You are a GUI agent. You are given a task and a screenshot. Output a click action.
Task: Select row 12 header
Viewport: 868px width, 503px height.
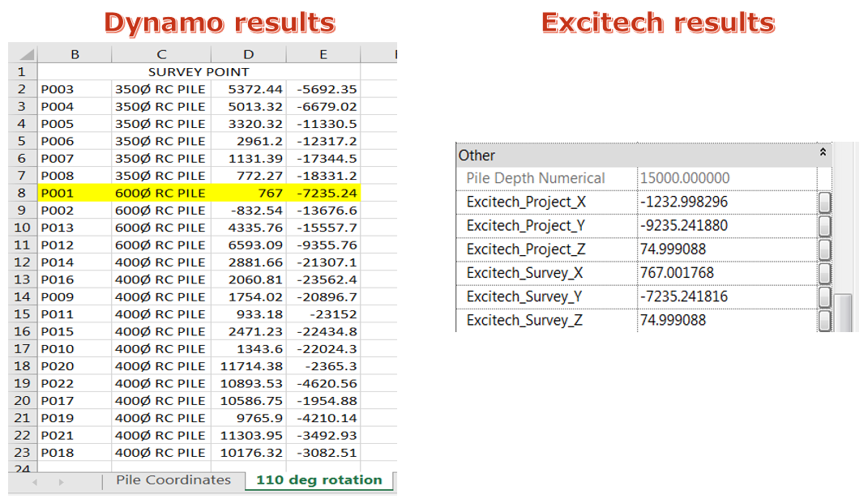coord(23,262)
